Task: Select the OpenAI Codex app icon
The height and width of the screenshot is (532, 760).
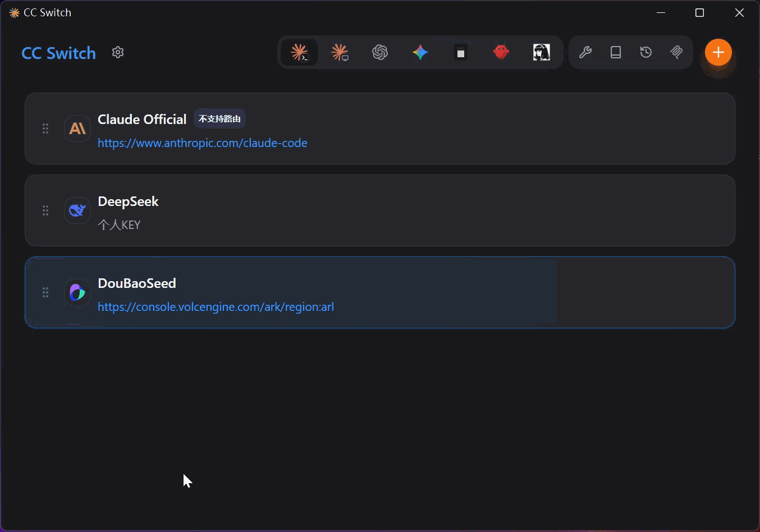Action: (x=380, y=52)
